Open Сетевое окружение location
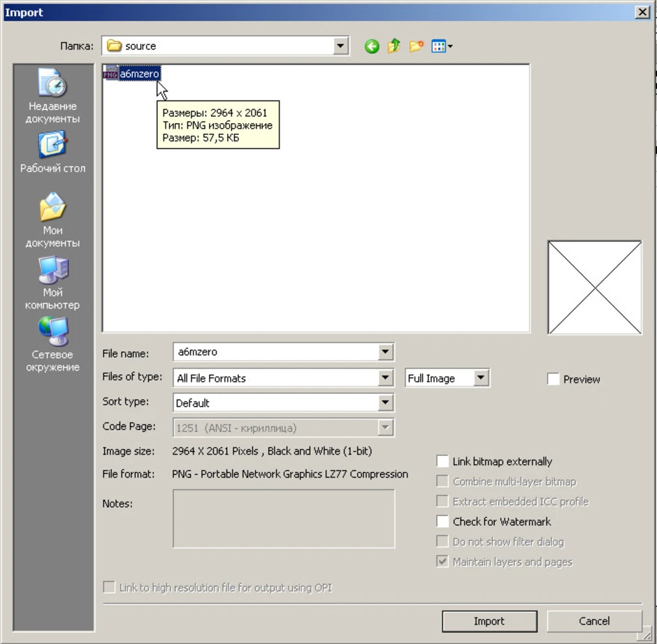 pos(53,344)
